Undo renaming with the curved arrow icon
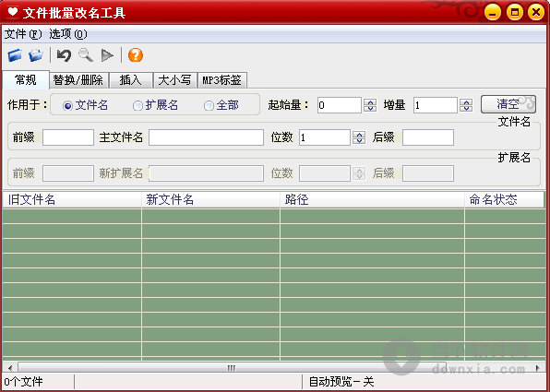The width and height of the screenshot is (550, 392). [x=64, y=55]
